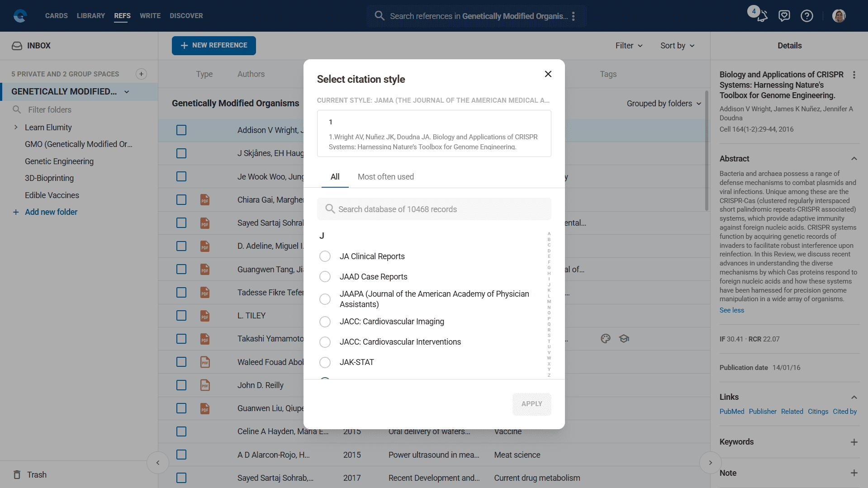868x488 pixels.
Task: Select JAK-STAT citation style radio button
Action: (x=325, y=362)
